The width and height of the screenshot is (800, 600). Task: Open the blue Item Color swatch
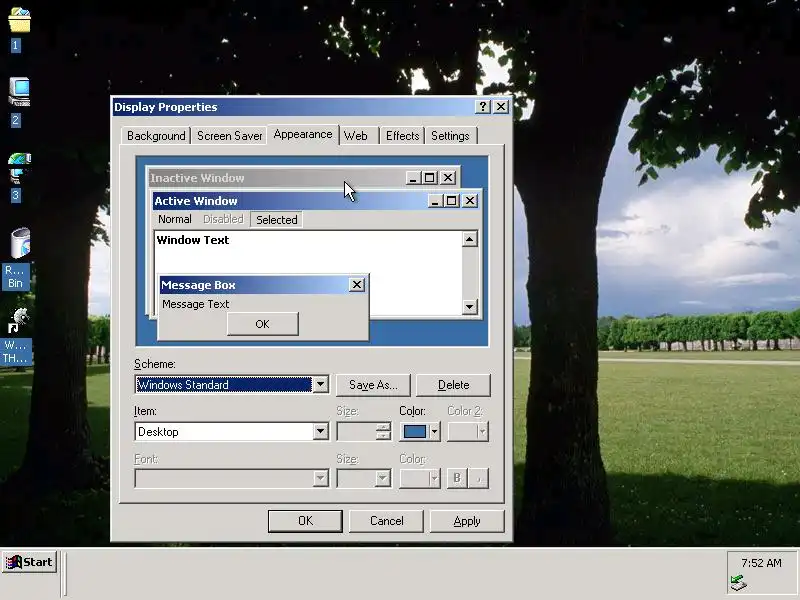pyautogui.click(x=414, y=432)
